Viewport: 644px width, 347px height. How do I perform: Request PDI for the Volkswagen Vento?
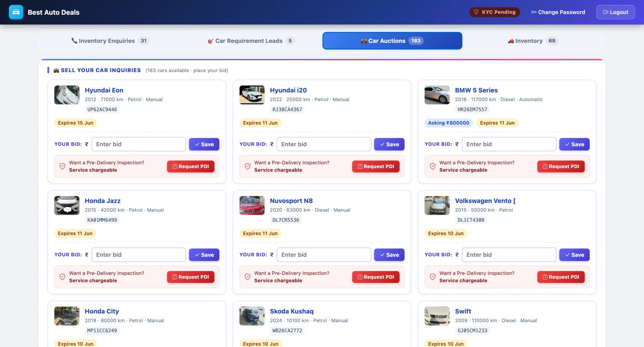(561, 277)
